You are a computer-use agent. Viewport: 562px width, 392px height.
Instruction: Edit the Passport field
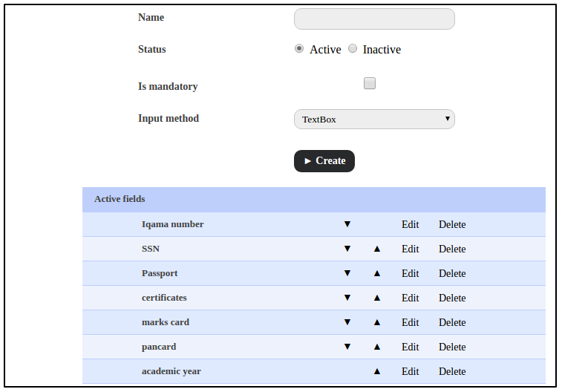(410, 273)
